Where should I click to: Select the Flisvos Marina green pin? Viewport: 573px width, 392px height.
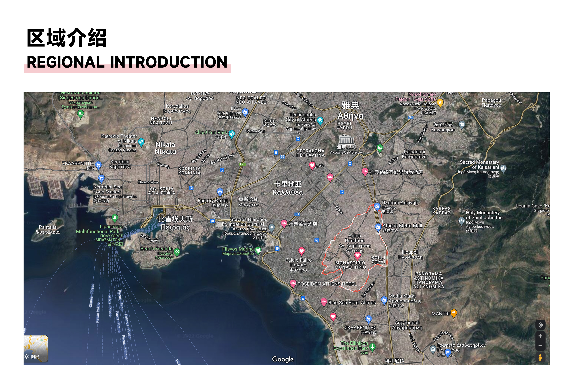[258, 250]
